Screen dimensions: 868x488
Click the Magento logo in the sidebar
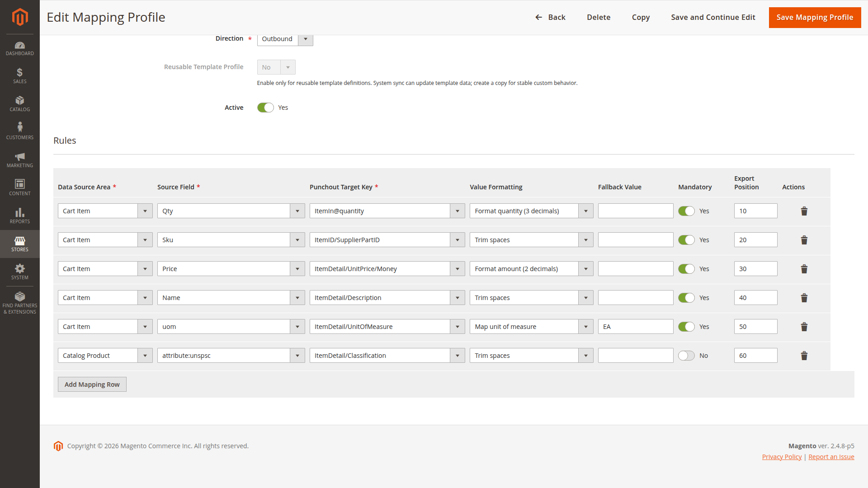point(20,17)
